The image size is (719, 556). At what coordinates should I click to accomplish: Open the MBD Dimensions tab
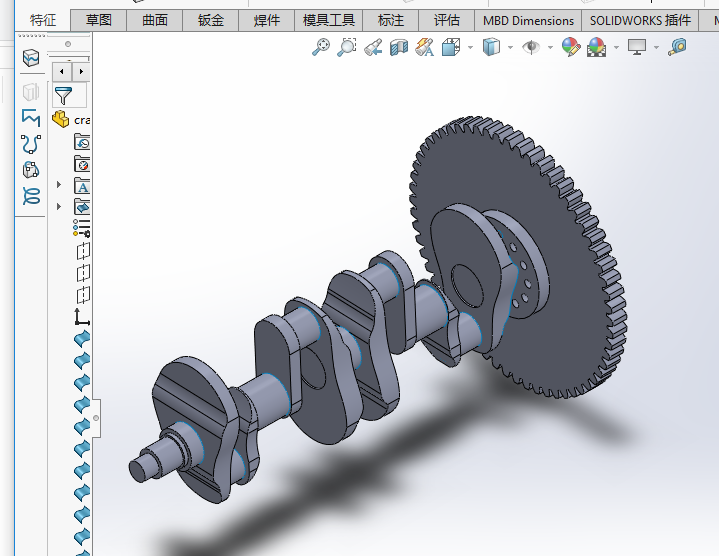pyautogui.click(x=528, y=20)
